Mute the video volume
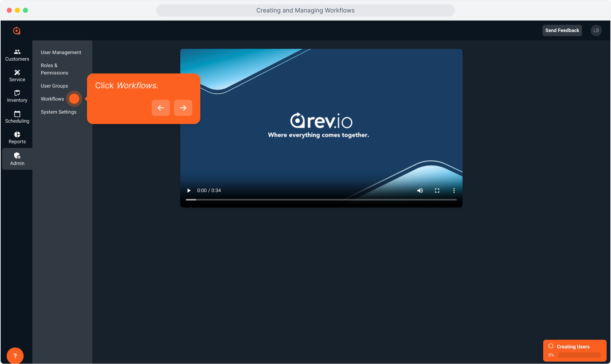The image size is (611, 364). tap(420, 190)
